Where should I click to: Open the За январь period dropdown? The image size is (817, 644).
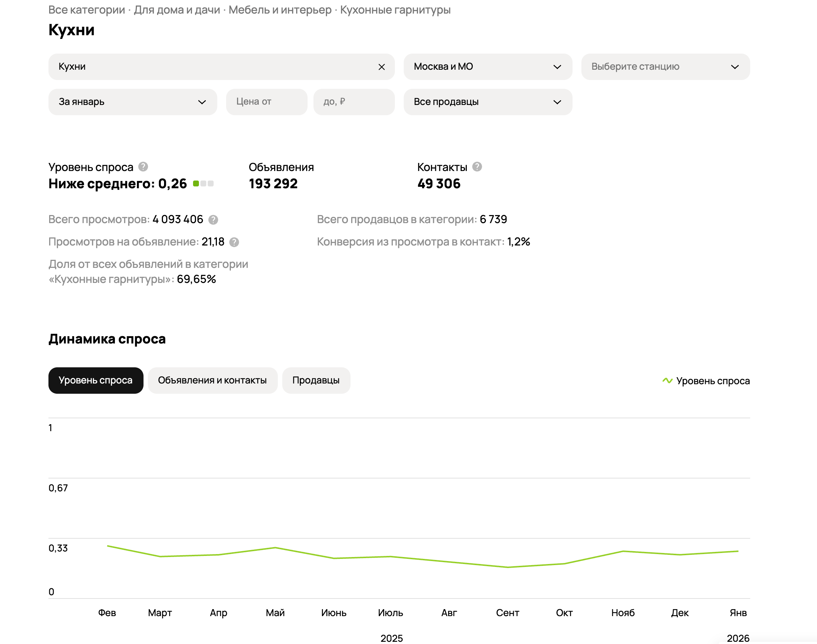click(132, 102)
